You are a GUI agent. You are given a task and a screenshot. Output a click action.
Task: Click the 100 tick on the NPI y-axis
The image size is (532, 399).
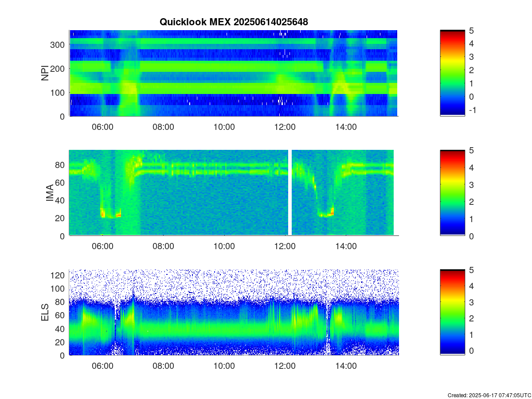(59, 93)
